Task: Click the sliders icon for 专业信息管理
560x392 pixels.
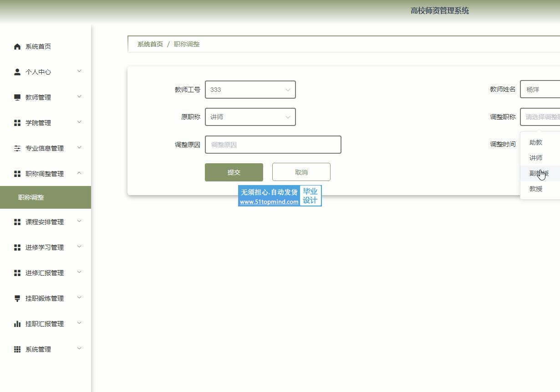Action: [x=17, y=148]
